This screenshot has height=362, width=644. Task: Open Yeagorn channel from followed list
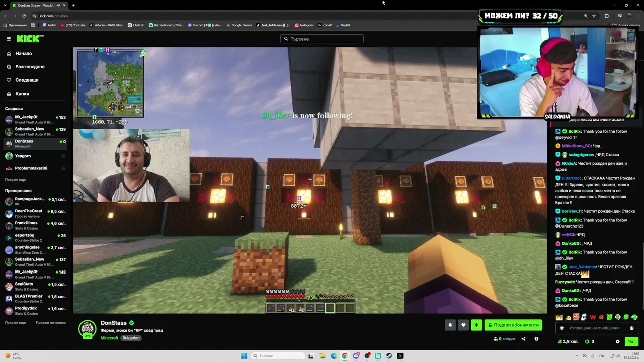tap(35, 156)
